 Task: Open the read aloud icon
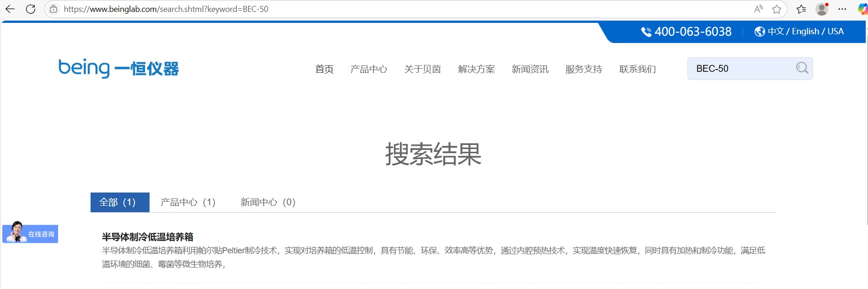click(758, 9)
